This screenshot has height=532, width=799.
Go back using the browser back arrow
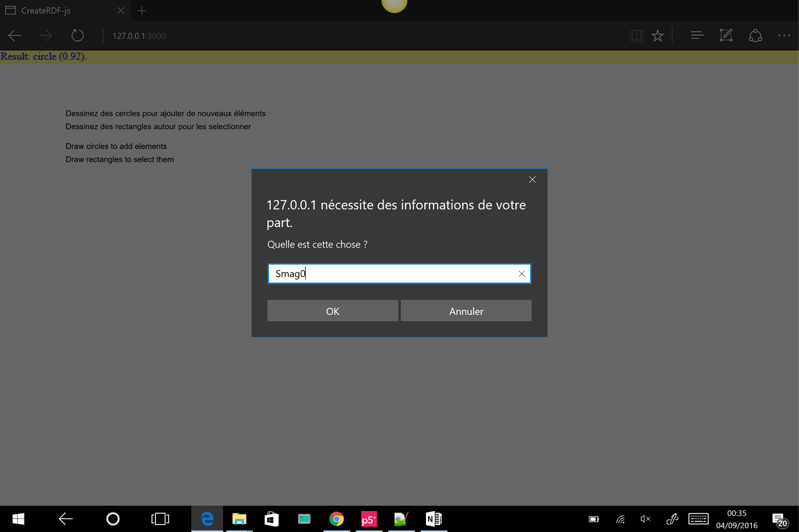[x=15, y=36]
